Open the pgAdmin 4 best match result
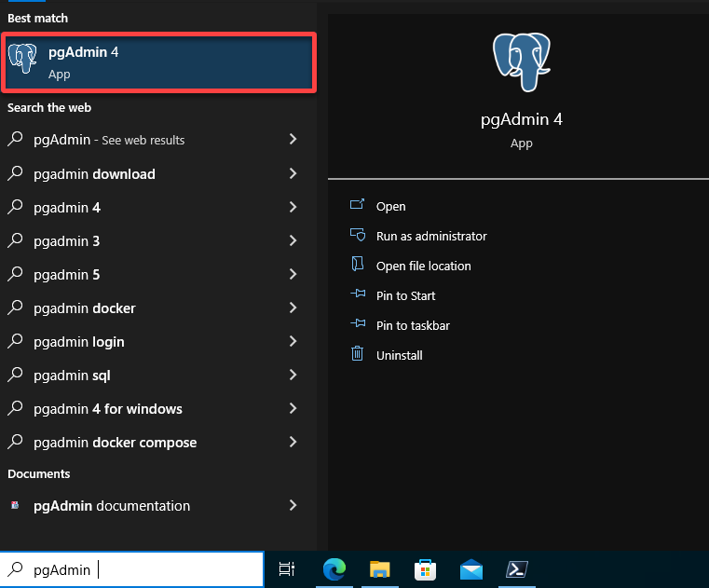Image resolution: width=709 pixels, height=588 pixels. pyautogui.click(x=158, y=62)
